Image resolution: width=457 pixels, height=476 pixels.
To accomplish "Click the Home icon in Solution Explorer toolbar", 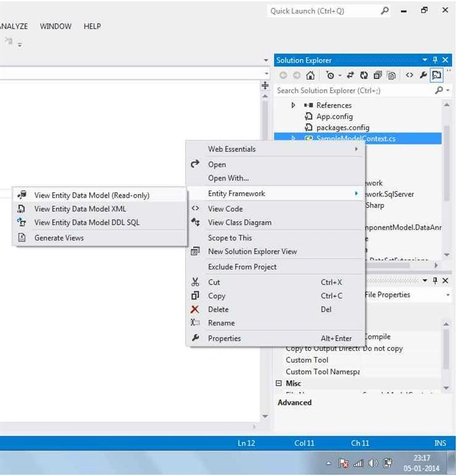I will coord(310,75).
